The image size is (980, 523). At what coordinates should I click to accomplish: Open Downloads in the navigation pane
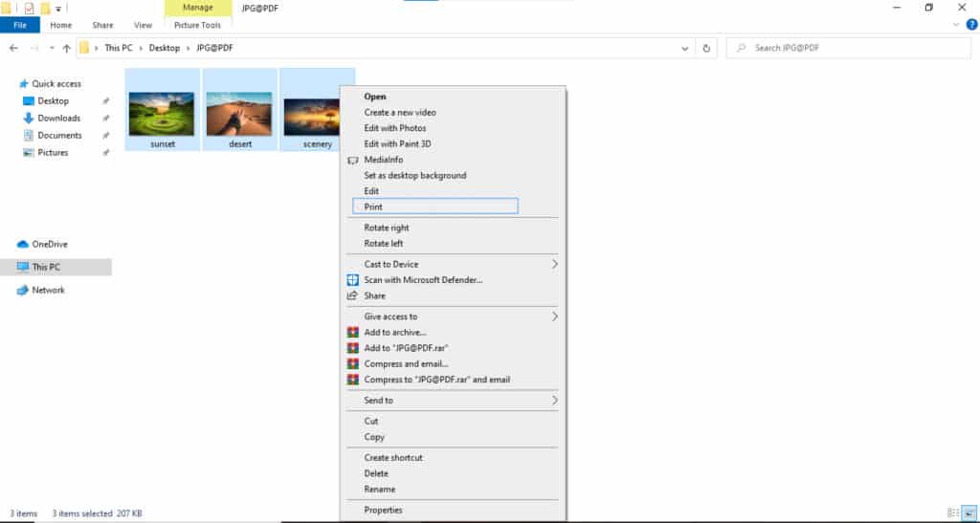tap(52, 118)
